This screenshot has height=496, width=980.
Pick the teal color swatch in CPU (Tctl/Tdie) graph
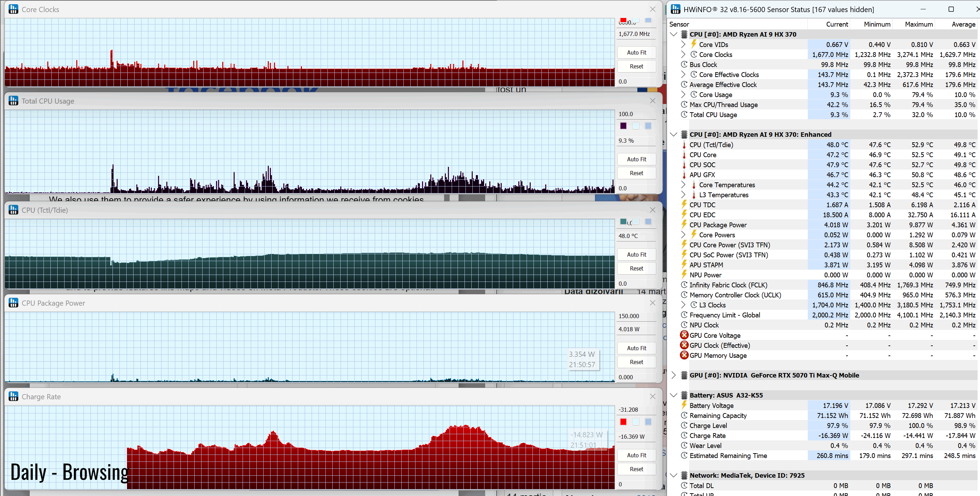pos(623,221)
